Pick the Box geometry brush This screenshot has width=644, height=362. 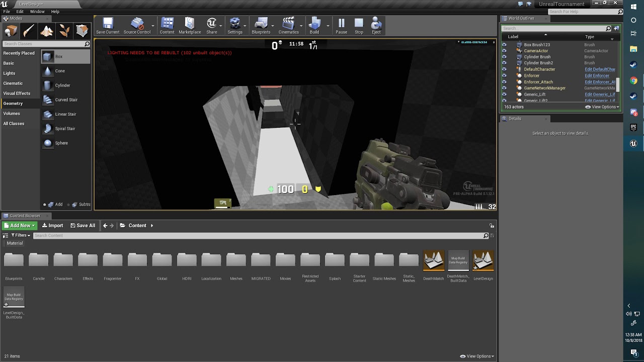(x=66, y=56)
